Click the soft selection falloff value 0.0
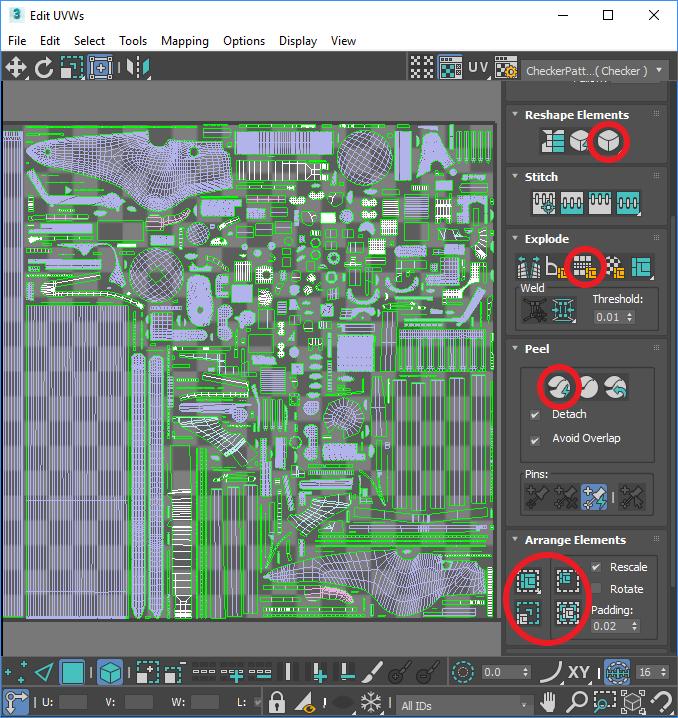 (500, 673)
